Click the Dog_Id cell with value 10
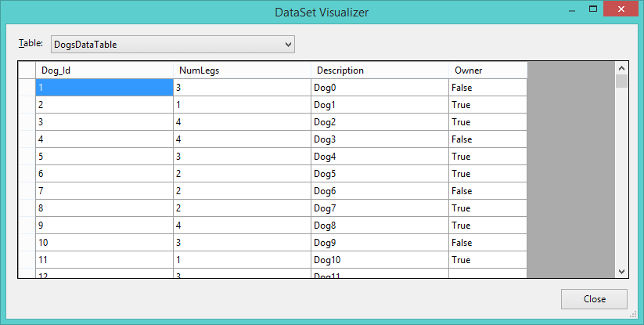 coord(104,243)
